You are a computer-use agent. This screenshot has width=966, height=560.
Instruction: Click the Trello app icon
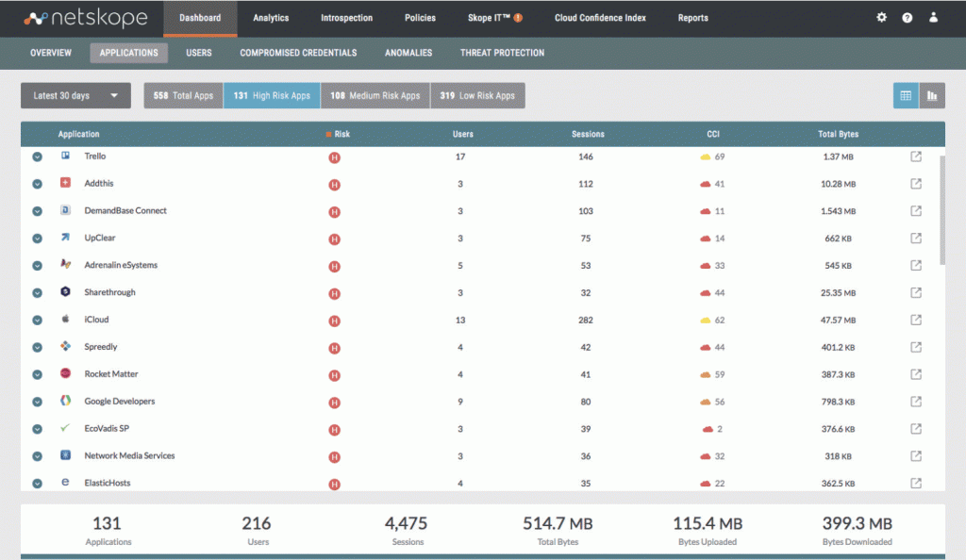[x=65, y=156]
